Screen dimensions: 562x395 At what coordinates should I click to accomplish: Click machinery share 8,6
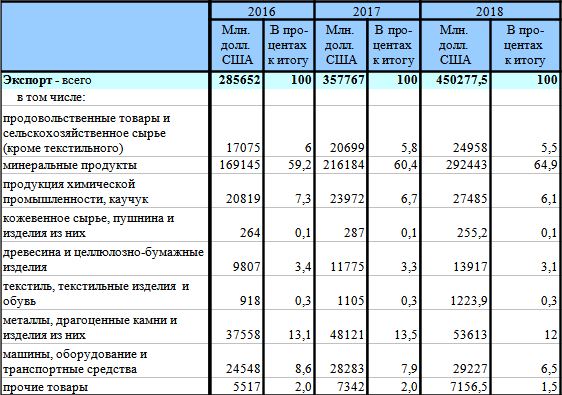(x=303, y=369)
